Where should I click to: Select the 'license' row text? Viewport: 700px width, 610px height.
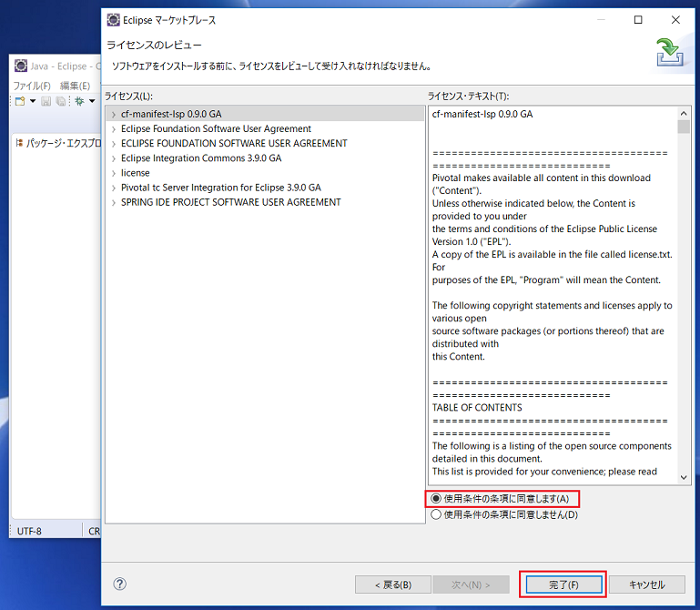[136, 173]
